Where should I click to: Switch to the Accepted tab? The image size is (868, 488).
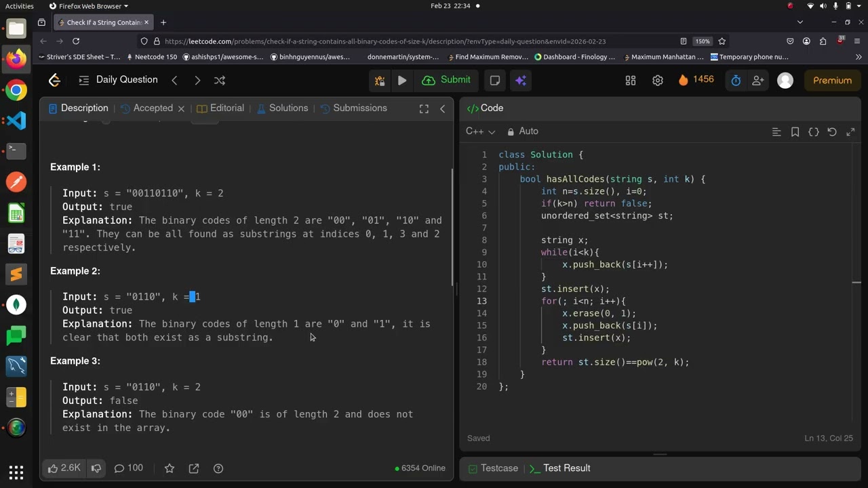click(x=146, y=108)
